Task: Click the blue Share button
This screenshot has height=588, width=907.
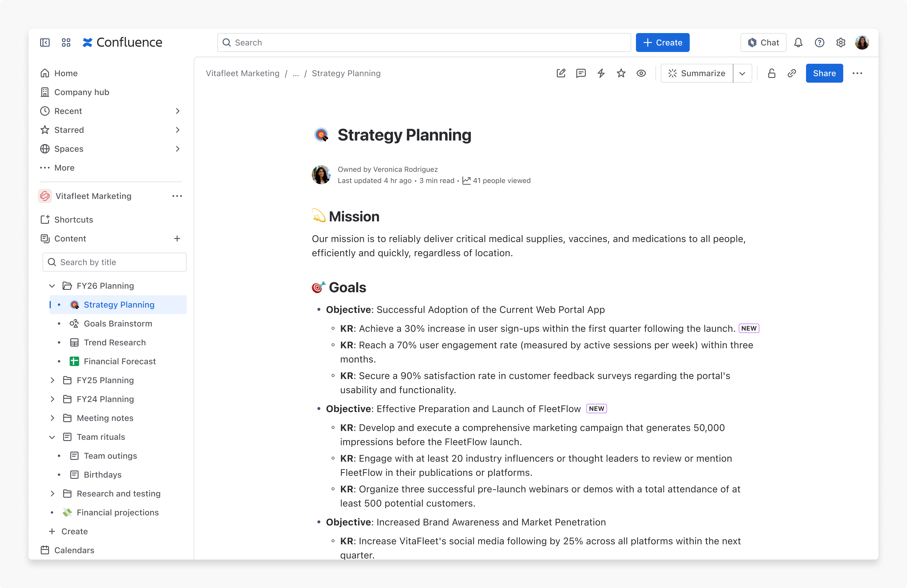Action: pos(824,73)
